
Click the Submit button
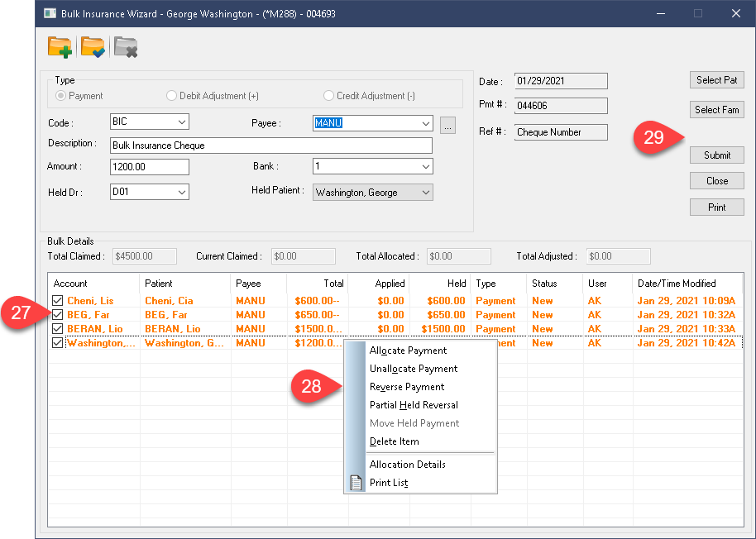click(x=717, y=155)
